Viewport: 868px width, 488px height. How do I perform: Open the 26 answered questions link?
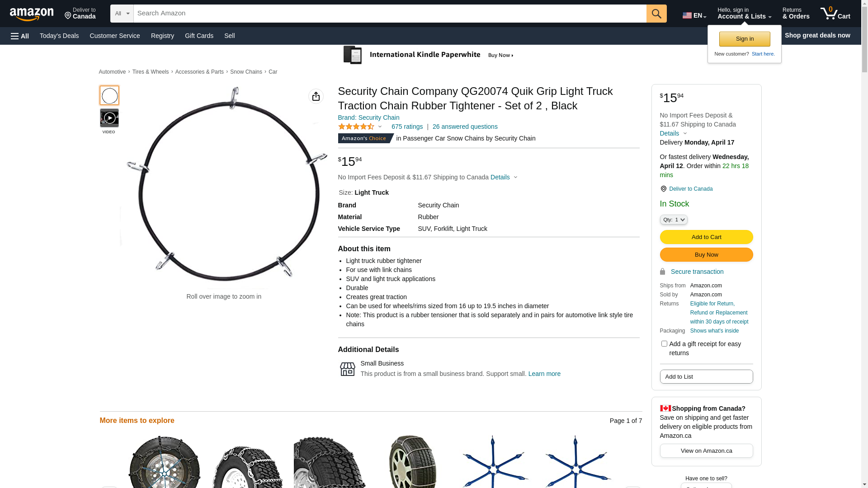(x=465, y=127)
